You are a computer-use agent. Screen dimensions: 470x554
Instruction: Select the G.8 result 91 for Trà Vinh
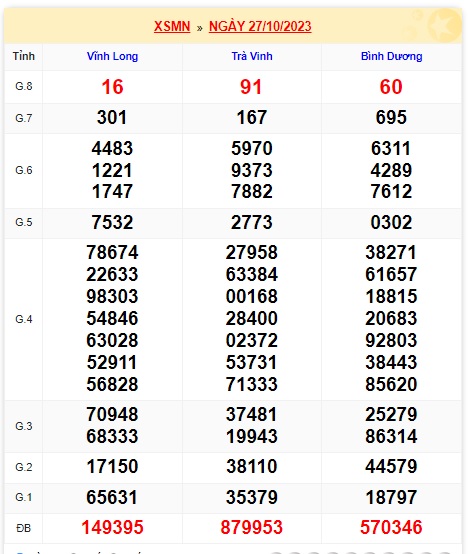[251, 87]
